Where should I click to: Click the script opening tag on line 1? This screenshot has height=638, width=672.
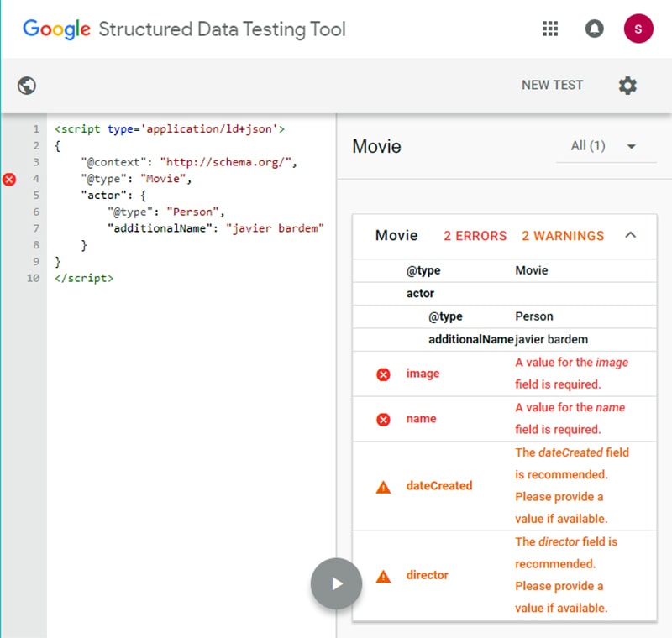point(170,129)
